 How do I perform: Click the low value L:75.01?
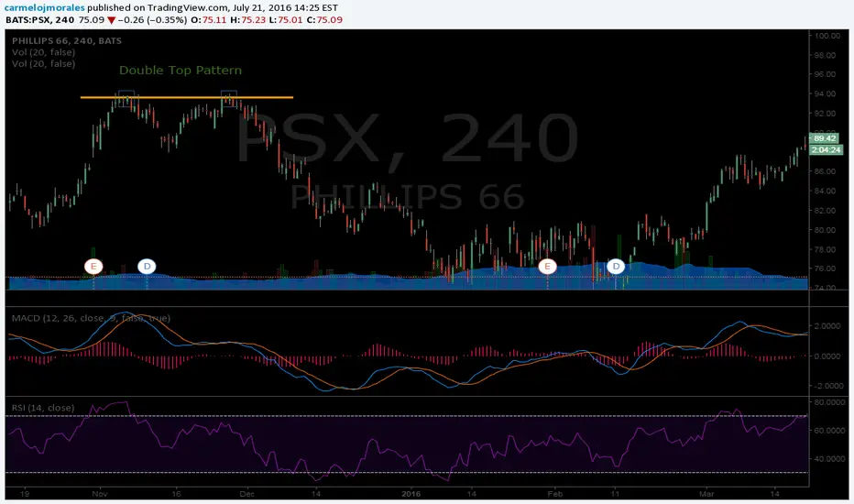(286, 19)
